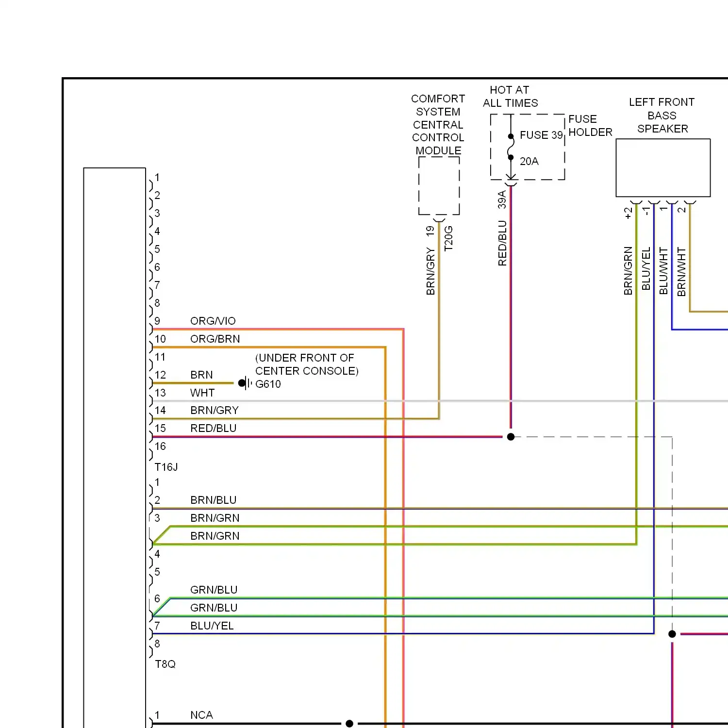The width and height of the screenshot is (728, 728).
Task: Click the NCA wire label
Action: 201,715
